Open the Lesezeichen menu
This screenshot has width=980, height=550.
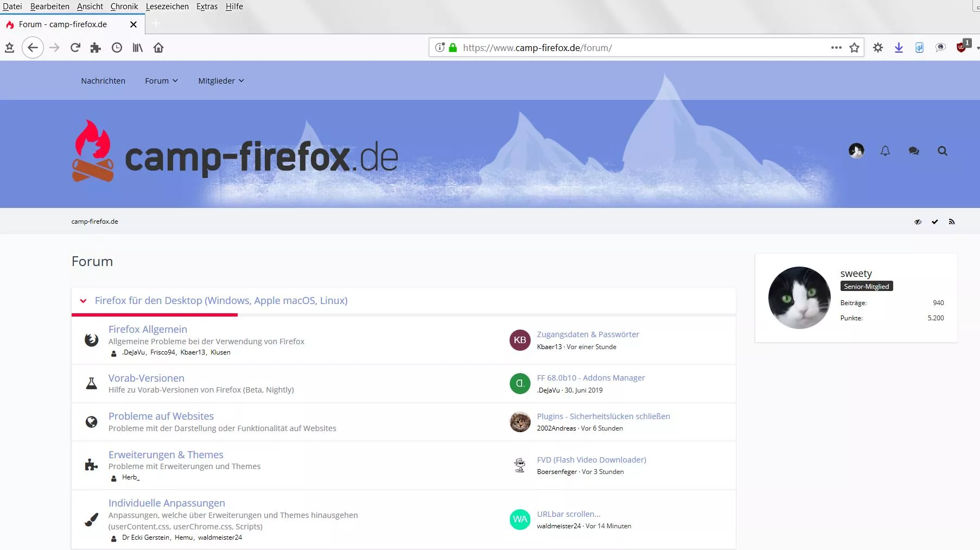[167, 7]
